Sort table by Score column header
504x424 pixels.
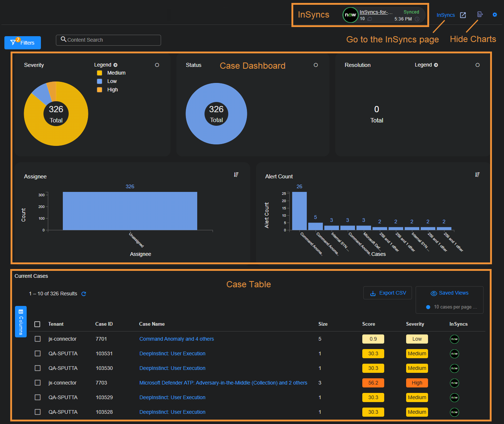[369, 324]
